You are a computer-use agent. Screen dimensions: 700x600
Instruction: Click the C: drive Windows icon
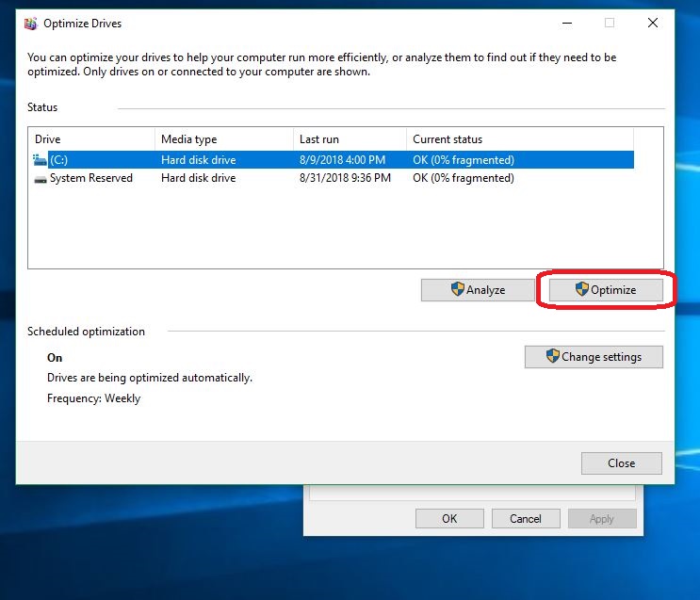click(x=40, y=160)
